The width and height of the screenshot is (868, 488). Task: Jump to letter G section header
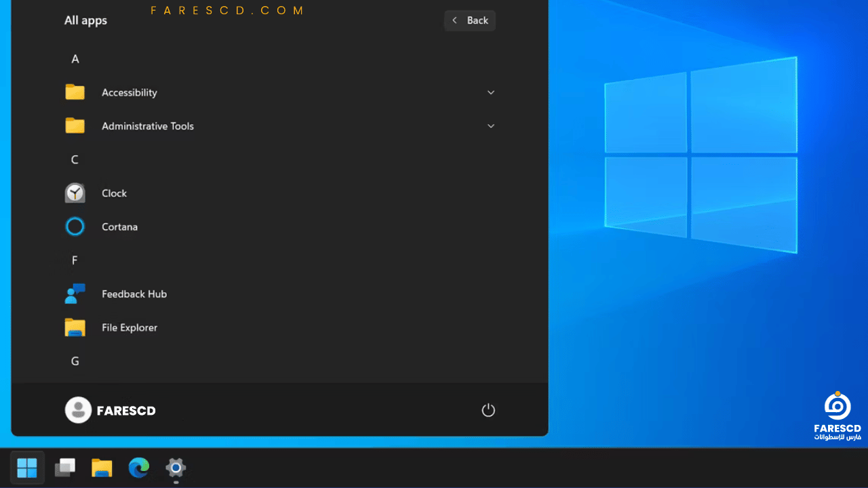click(75, 361)
